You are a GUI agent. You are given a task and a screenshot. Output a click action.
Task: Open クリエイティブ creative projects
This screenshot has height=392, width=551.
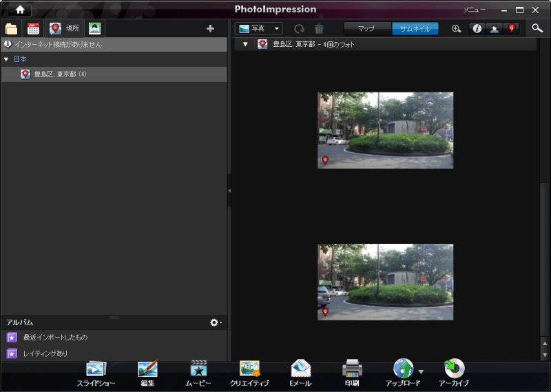pyautogui.click(x=249, y=373)
